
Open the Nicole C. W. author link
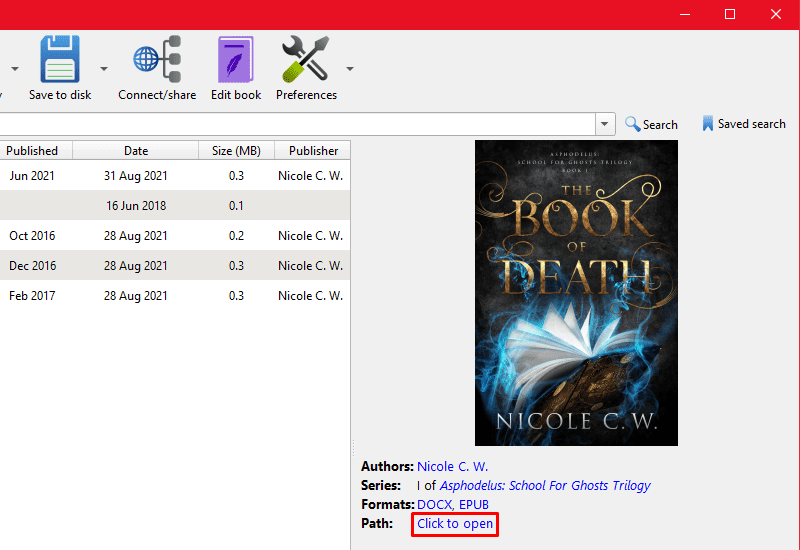[x=452, y=466]
